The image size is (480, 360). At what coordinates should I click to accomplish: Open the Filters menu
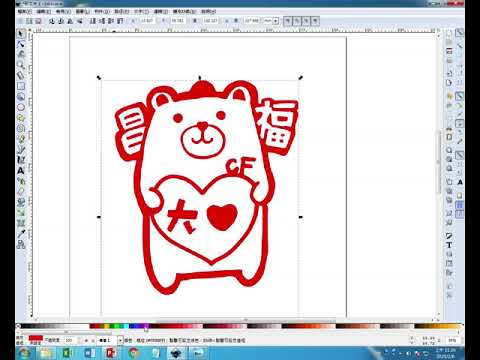(161, 11)
